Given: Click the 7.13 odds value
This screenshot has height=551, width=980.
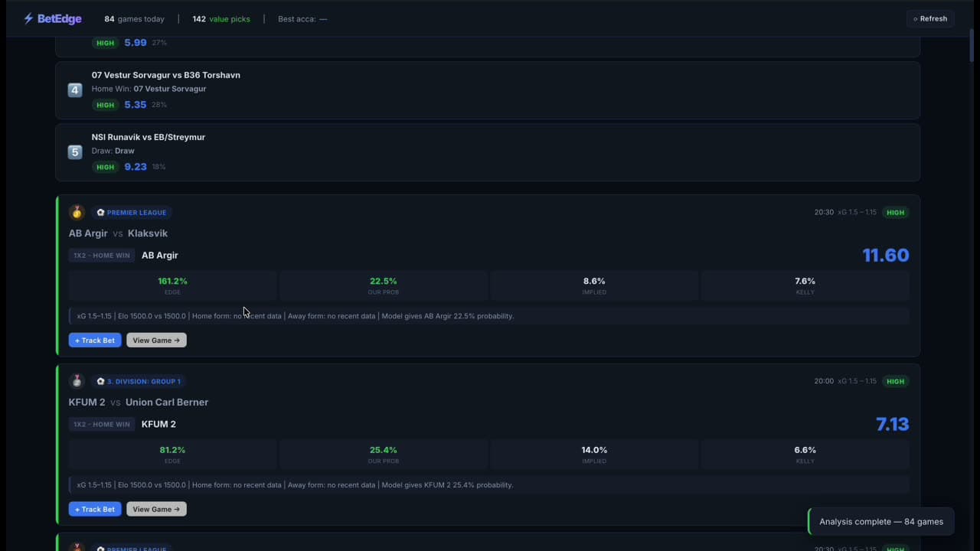Looking at the screenshot, I should 893,425.
